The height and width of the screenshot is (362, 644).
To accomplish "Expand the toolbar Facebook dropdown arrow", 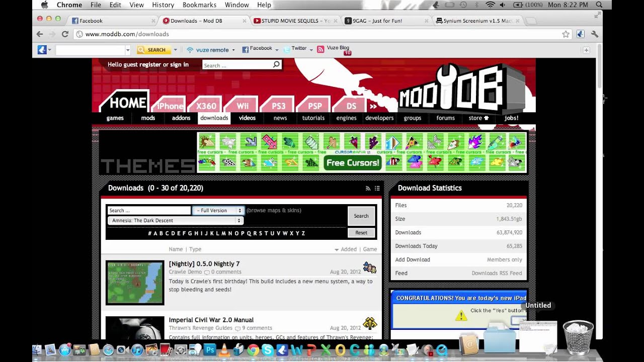I will click(x=277, y=50).
